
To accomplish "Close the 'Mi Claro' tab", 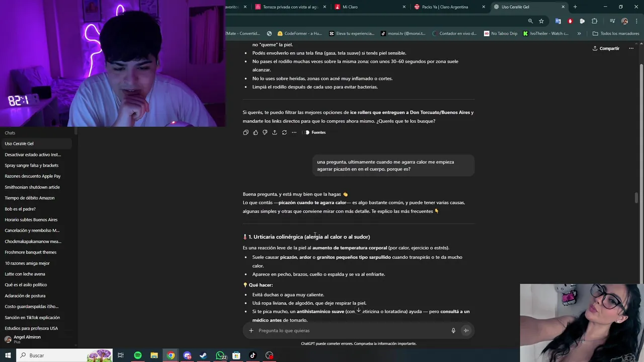I will 404,7.
